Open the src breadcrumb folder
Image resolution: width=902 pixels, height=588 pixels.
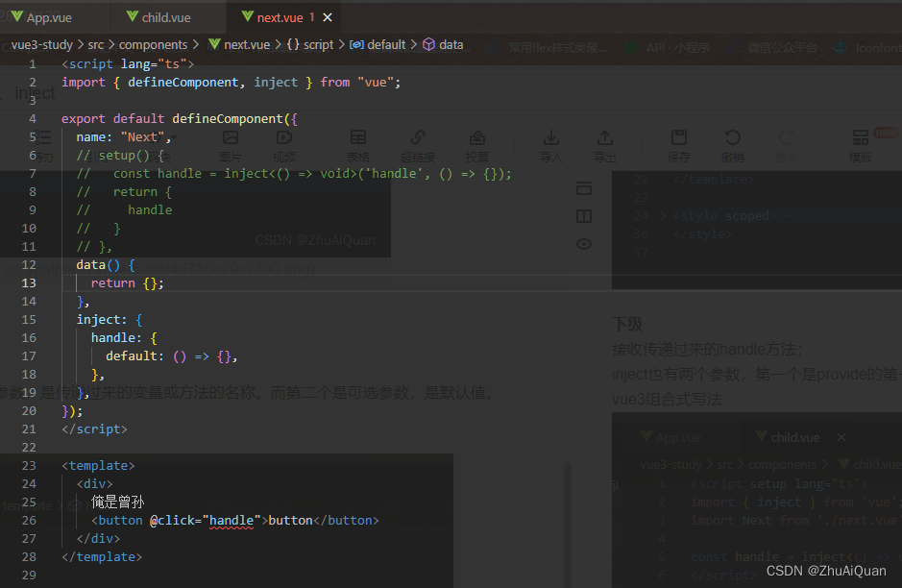pos(96,45)
